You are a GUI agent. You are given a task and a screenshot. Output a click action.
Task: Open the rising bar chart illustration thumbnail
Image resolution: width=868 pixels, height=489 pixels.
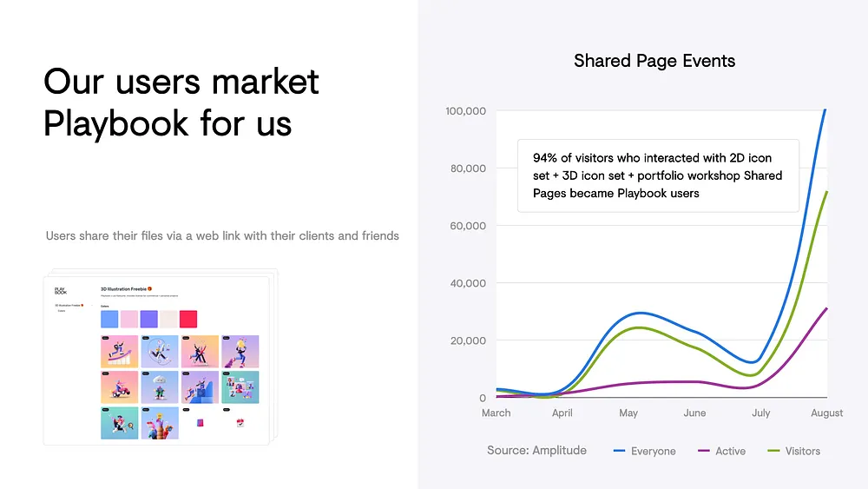117,352
